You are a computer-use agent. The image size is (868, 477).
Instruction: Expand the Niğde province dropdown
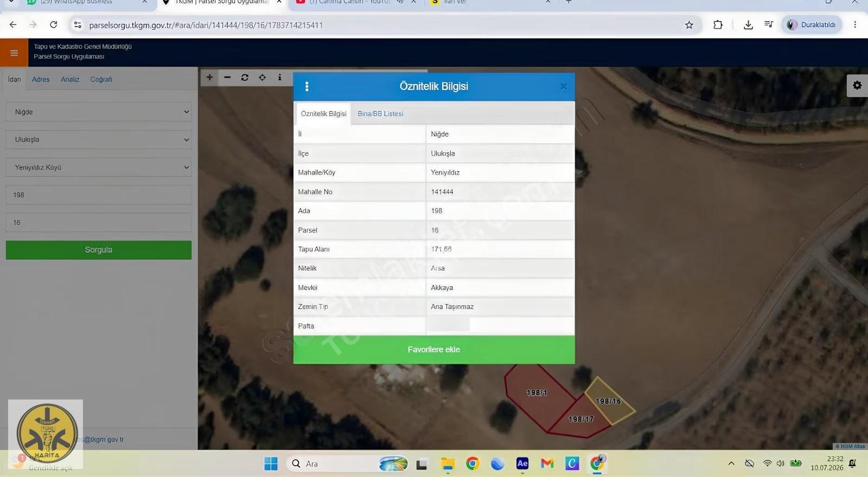tap(99, 112)
